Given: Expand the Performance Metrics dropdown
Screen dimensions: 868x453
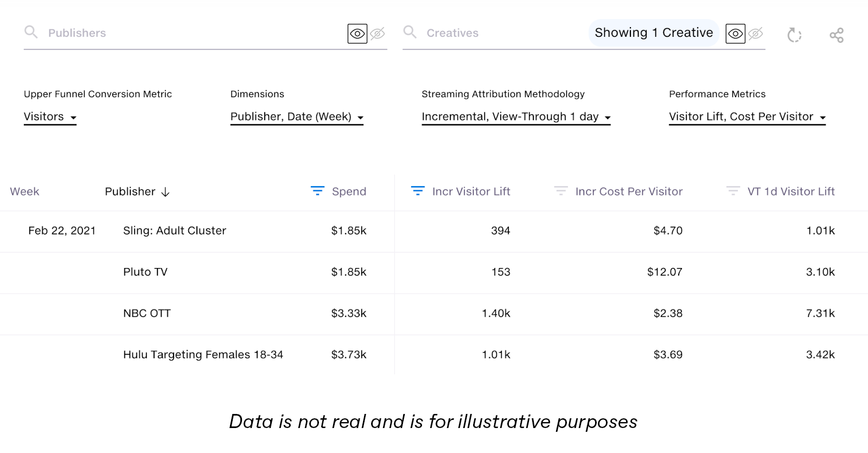Looking at the screenshot, I should 747,117.
